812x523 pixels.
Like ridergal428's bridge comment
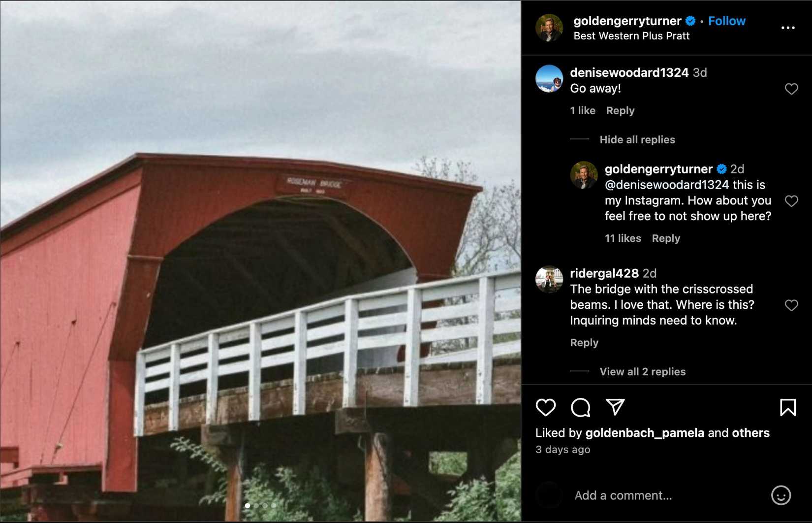(x=791, y=305)
